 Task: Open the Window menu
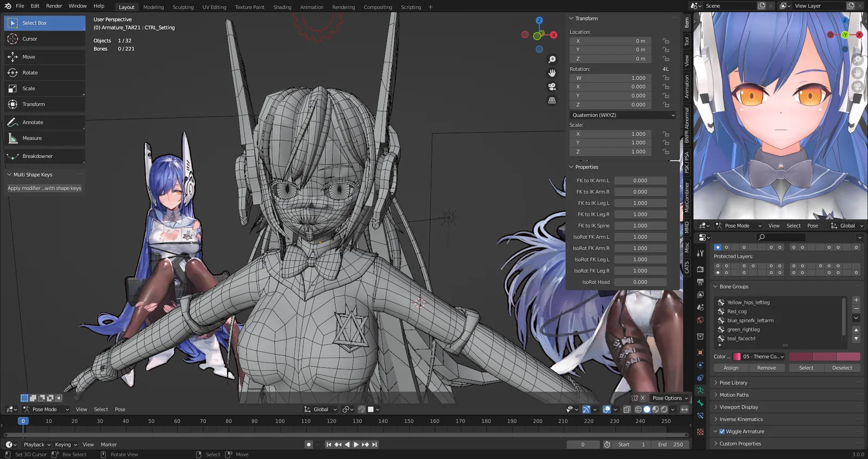click(78, 6)
